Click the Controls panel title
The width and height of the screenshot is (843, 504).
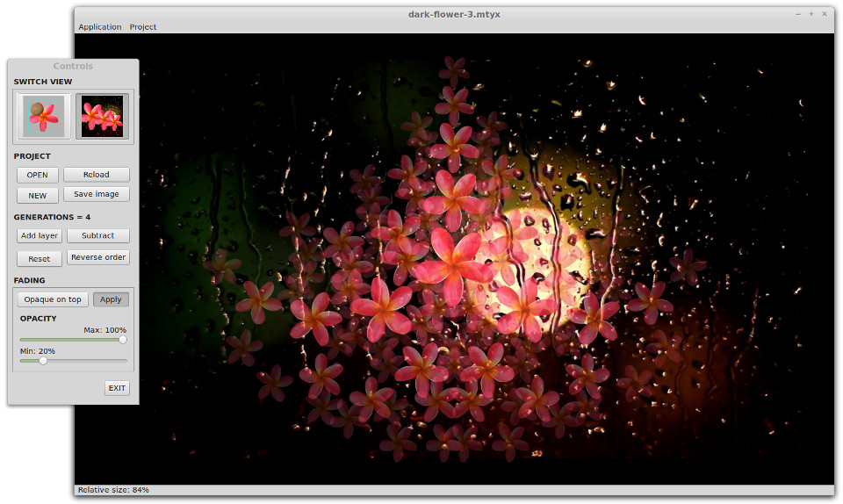(73, 66)
